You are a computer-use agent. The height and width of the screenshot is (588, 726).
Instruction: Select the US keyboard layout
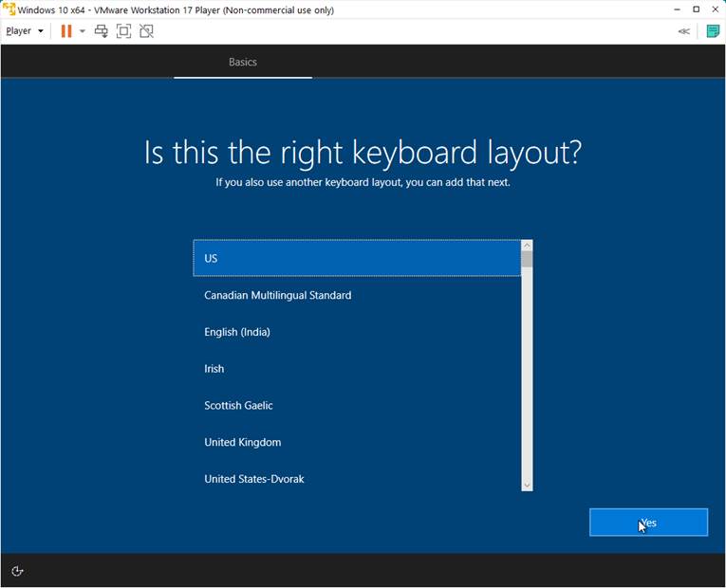click(x=357, y=258)
